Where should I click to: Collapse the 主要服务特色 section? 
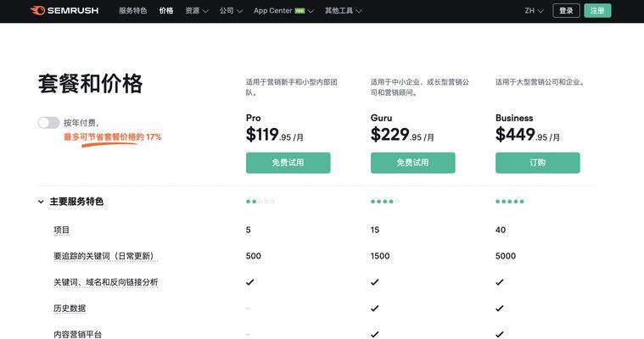(70, 202)
